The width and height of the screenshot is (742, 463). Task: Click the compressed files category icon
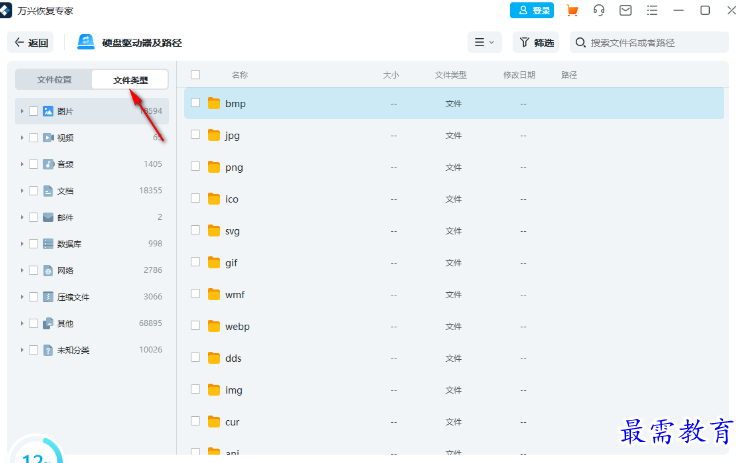click(x=48, y=297)
